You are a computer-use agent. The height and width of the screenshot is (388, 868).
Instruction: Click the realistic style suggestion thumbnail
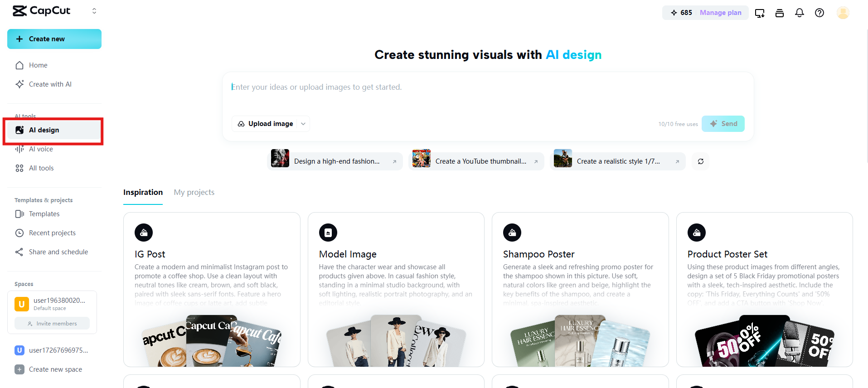[563, 158]
